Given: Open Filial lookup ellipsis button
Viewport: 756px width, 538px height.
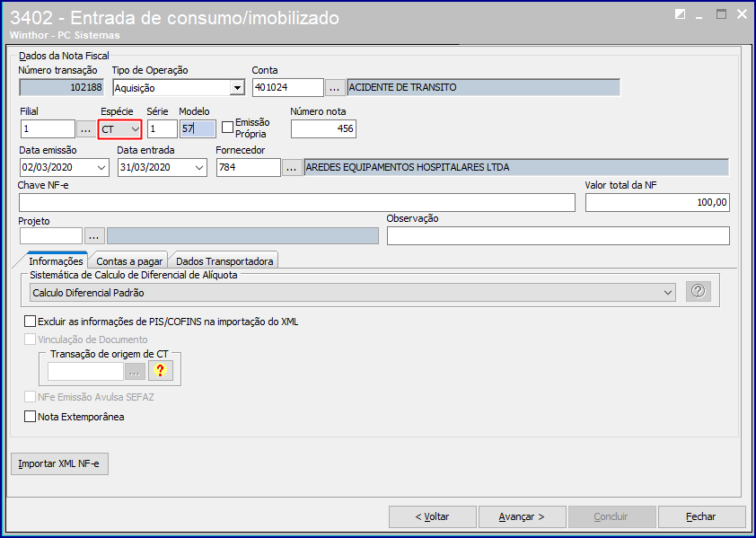Looking at the screenshot, I should pos(86,129).
